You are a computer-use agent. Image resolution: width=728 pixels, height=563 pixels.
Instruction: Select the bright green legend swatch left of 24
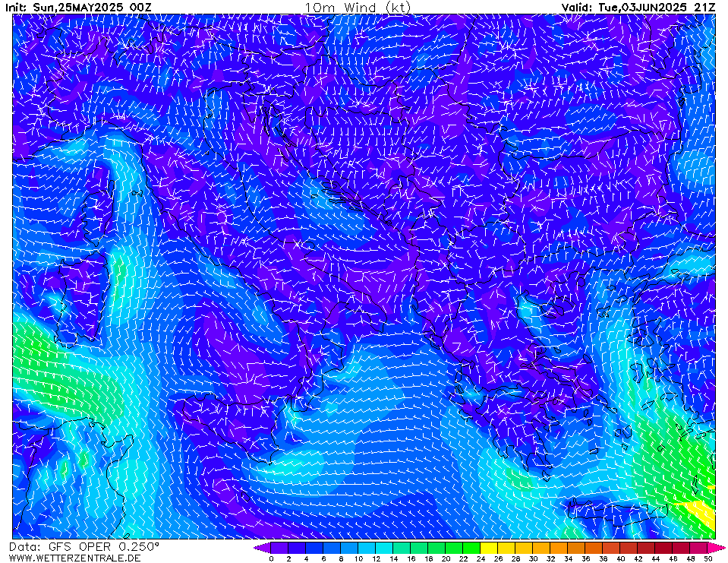coord(471,548)
